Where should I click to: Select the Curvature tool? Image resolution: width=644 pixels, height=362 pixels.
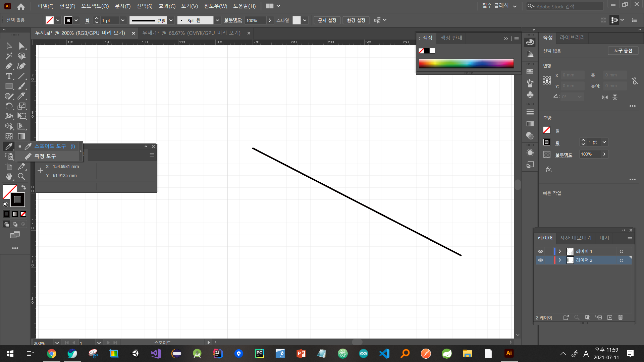point(21,66)
